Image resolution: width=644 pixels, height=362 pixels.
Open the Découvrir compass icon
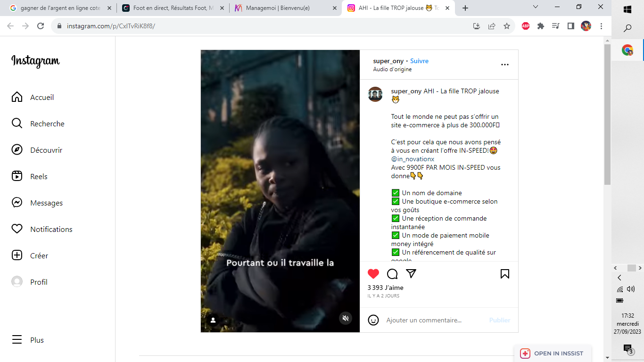pos(17,150)
